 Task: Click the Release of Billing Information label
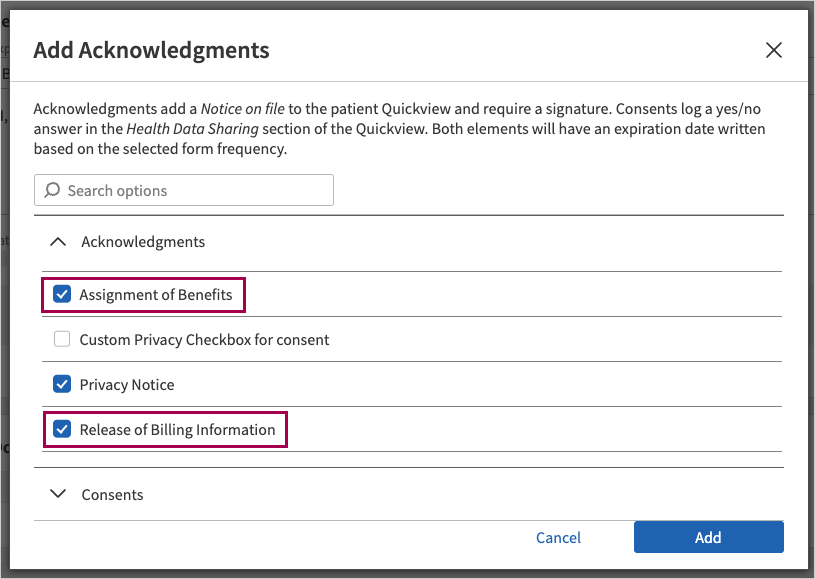coord(177,430)
